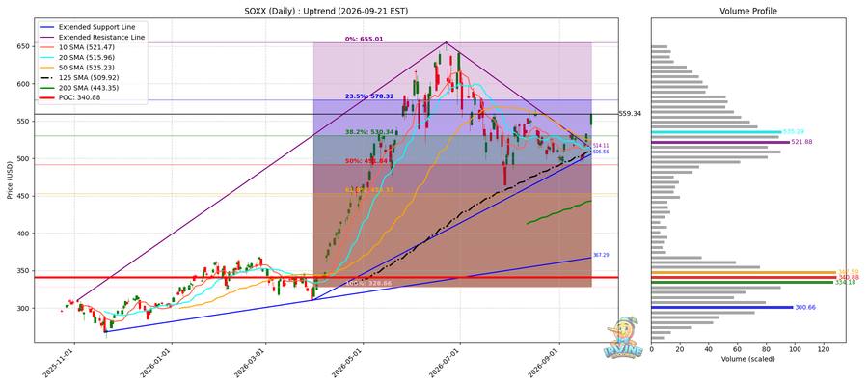Screen dimensions: 868x386
Task: Click the 514.11 resistance line end label
Action: point(600,145)
